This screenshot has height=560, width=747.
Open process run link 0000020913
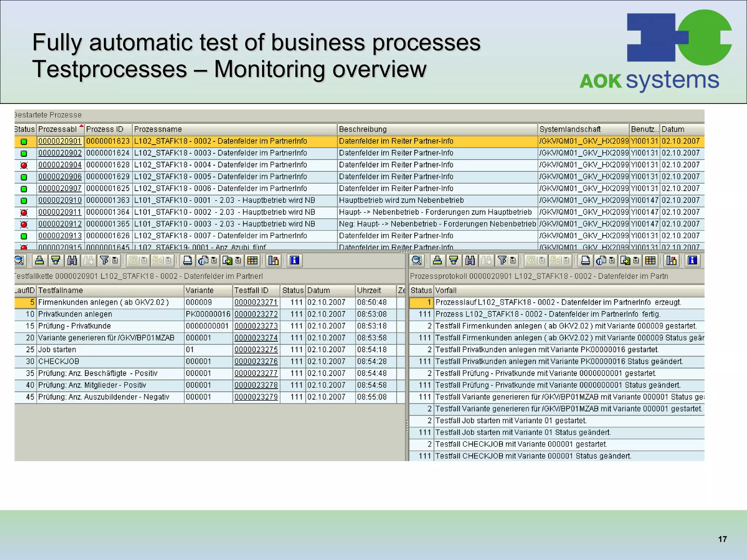(60, 236)
